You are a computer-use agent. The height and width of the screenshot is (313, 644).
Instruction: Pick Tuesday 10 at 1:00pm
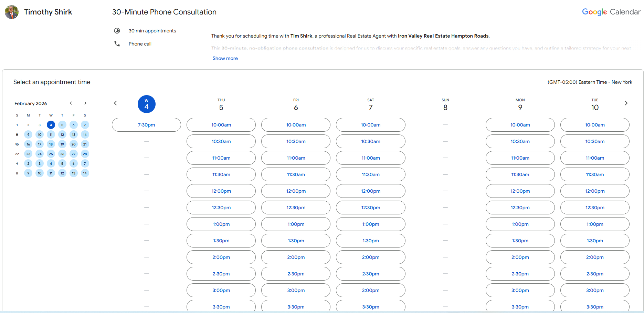[x=595, y=224]
